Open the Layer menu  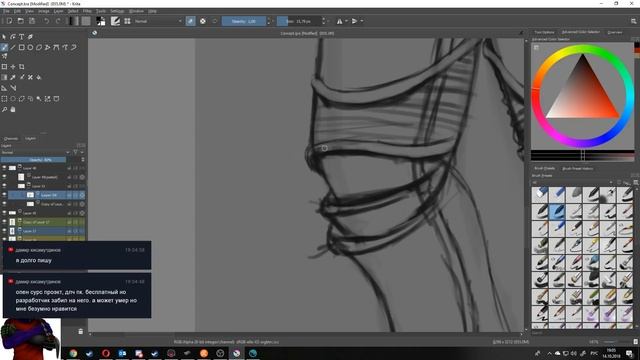(x=59, y=11)
